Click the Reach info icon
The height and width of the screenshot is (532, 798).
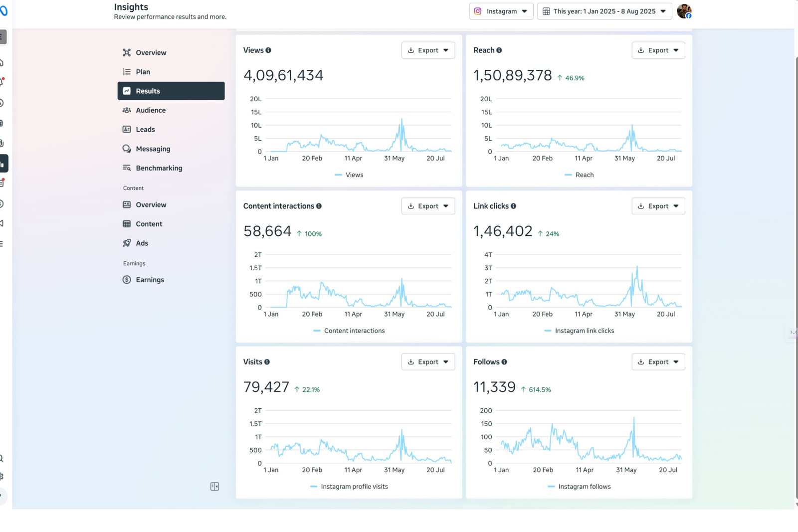coord(499,50)
